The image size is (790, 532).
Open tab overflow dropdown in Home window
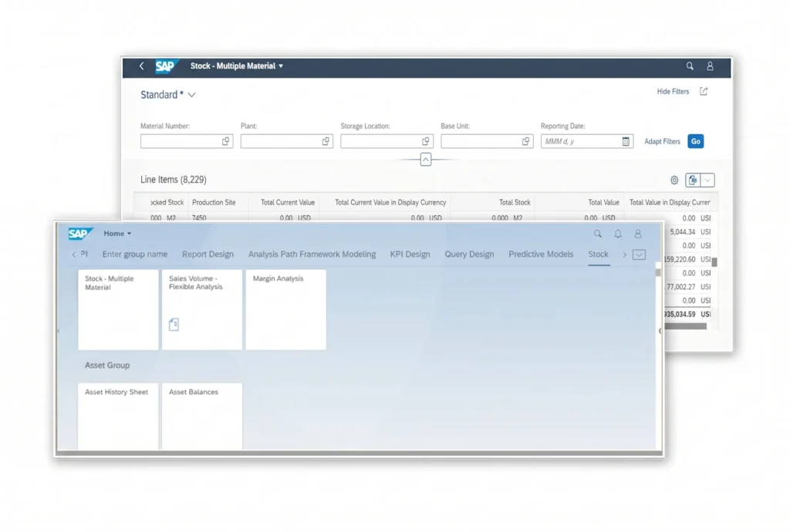click(x=639, y=254)
